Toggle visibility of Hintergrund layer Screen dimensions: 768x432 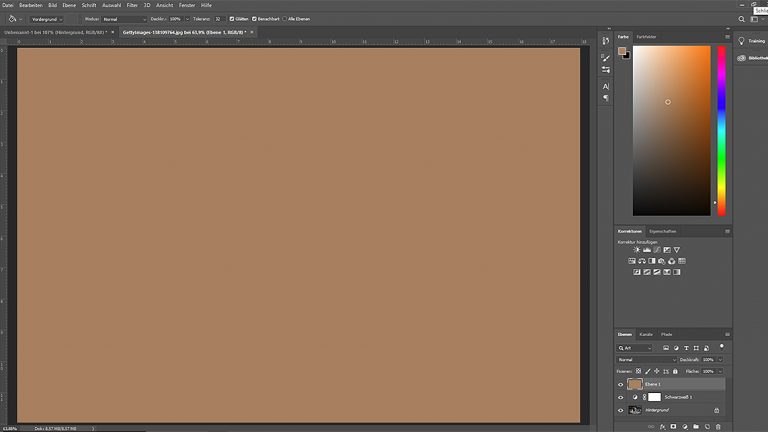click(x=620, y=410)
